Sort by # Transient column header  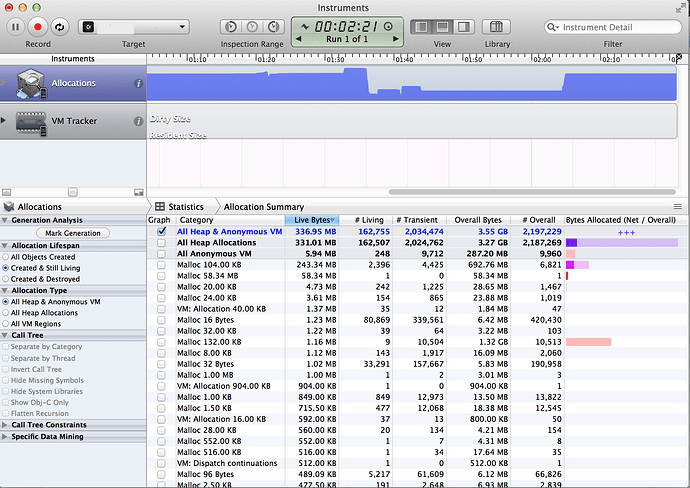pos(419,220)
